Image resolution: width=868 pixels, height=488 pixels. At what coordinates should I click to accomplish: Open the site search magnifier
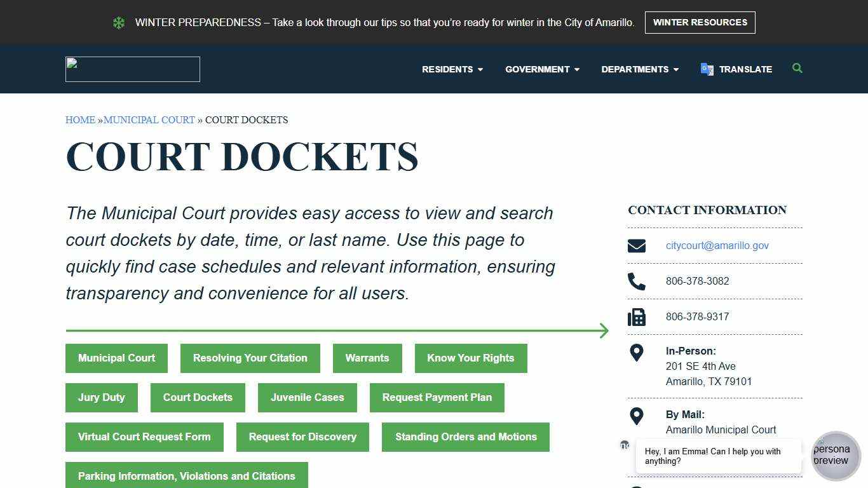coord(797,69)
